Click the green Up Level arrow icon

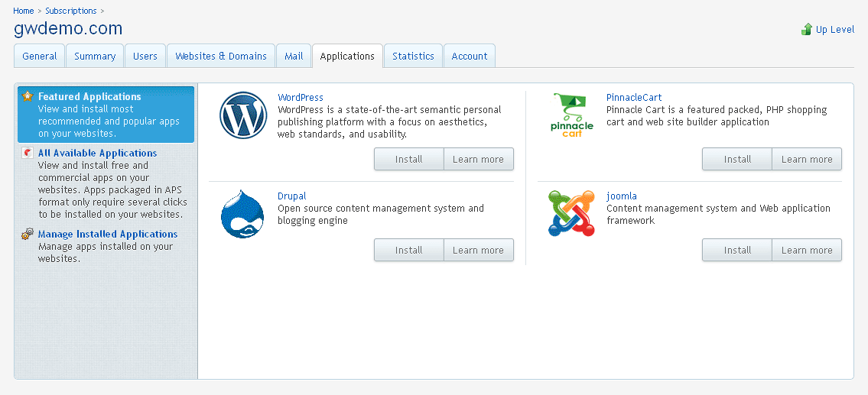807,30
